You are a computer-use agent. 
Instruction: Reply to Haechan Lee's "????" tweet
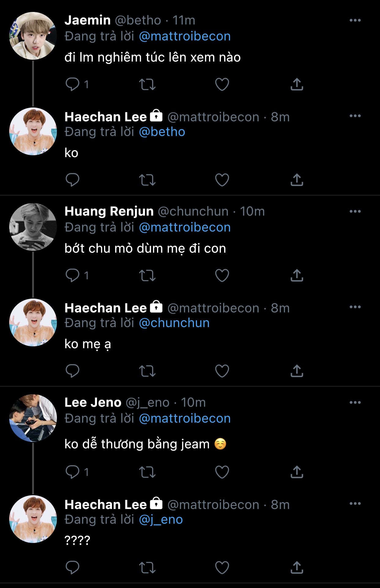tap(73, 567)
